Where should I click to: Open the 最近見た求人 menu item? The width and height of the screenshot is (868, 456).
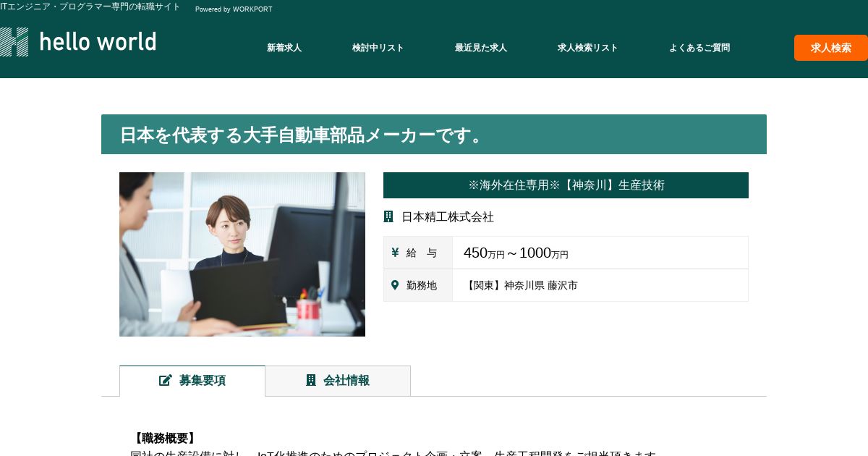[x=481, y=48]
